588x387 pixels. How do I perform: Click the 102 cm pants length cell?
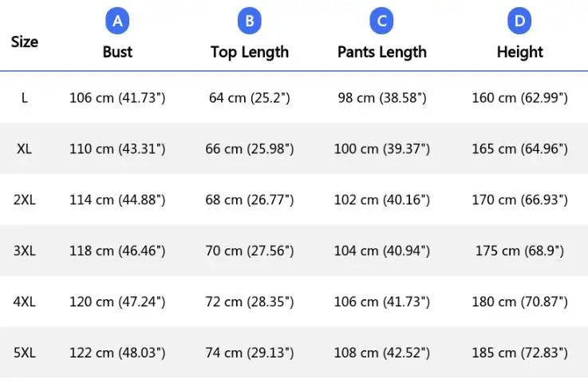point(381,199)
